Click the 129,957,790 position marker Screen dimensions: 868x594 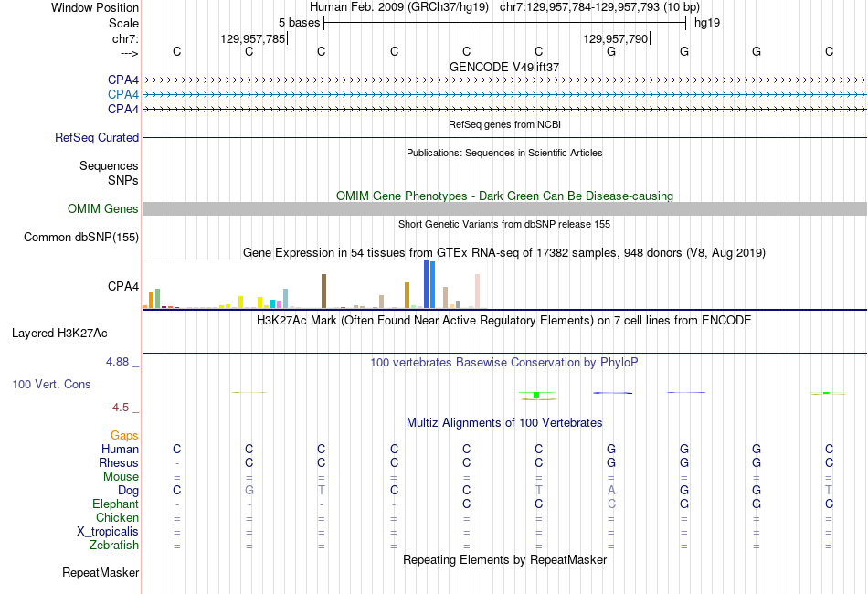[x=616, y=38]
